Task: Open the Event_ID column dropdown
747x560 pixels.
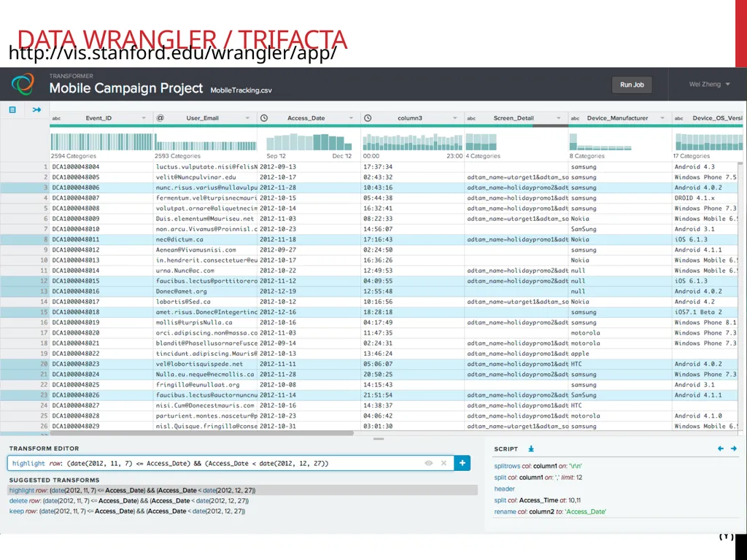Action: pos(144,118)
